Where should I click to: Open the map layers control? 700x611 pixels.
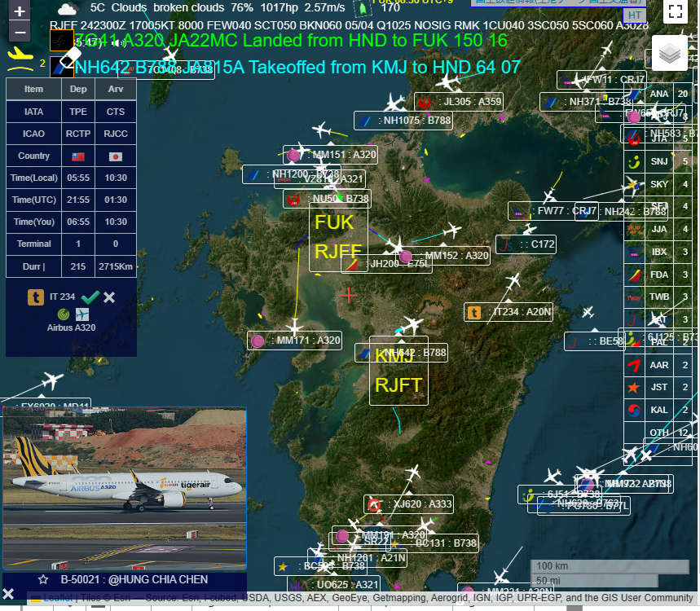tap(669, 54)
